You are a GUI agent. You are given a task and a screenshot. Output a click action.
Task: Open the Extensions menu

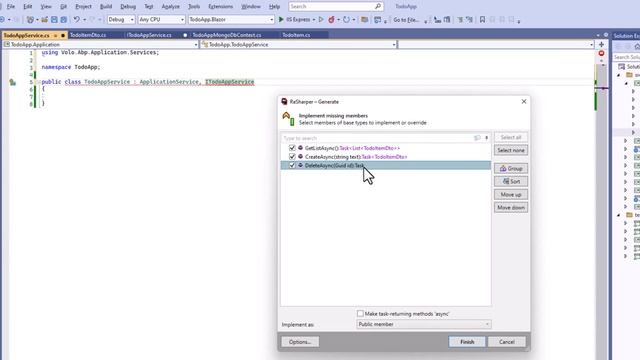[x=220, y=7]
